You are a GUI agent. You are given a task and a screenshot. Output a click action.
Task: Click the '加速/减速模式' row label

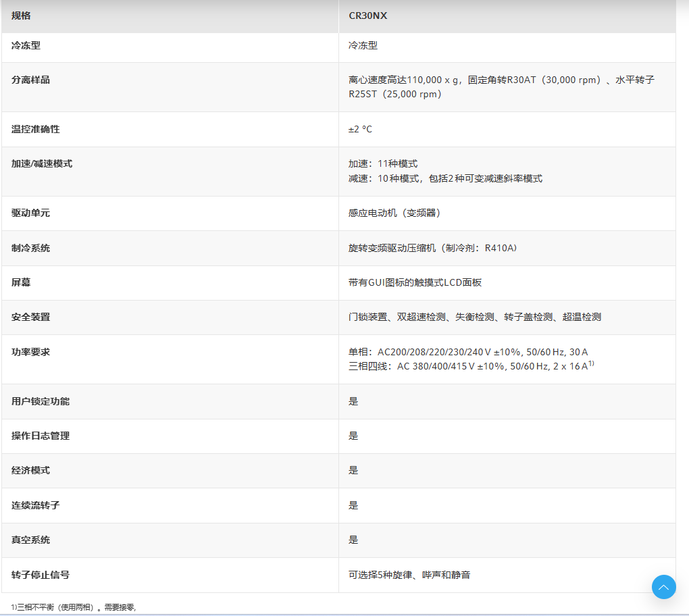click(x=42, y=164)
